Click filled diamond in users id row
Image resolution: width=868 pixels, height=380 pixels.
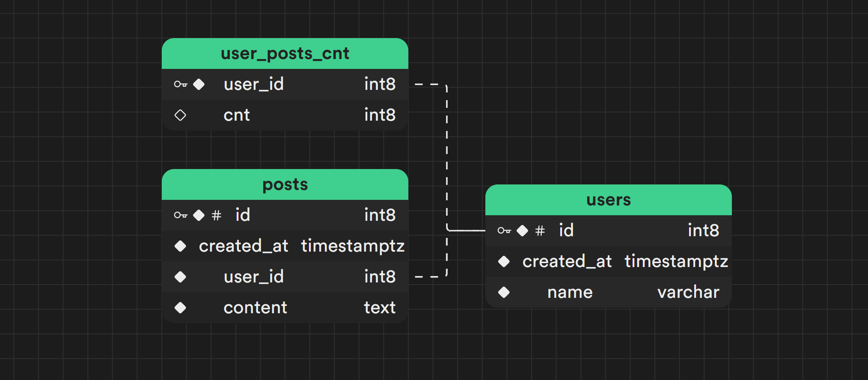[x=522, y=231]
